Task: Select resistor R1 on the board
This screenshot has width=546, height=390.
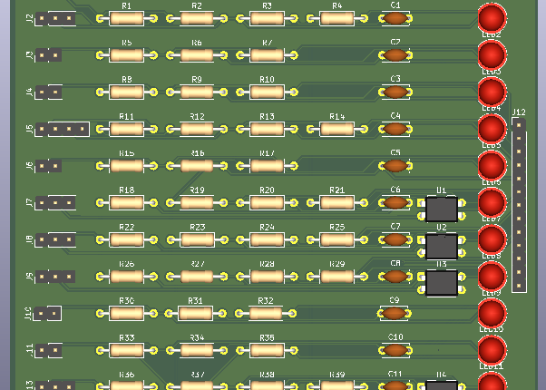Action: [127, 18]
